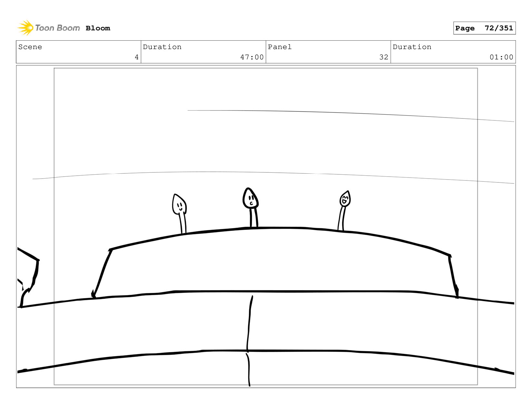Click the Toon Boom logo

point(48,28)
